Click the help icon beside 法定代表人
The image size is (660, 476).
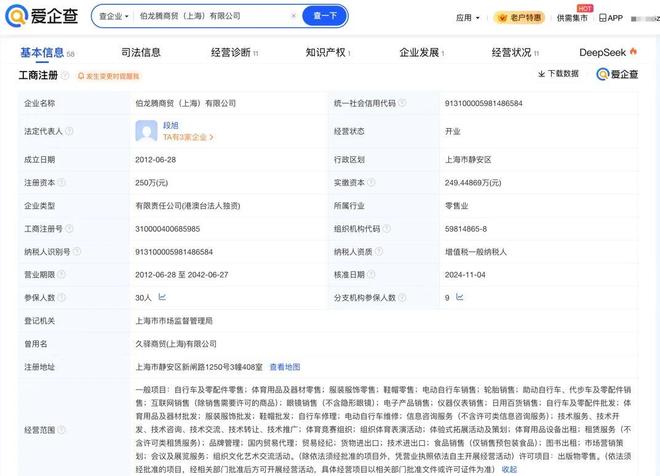click(x=69, y=131)
